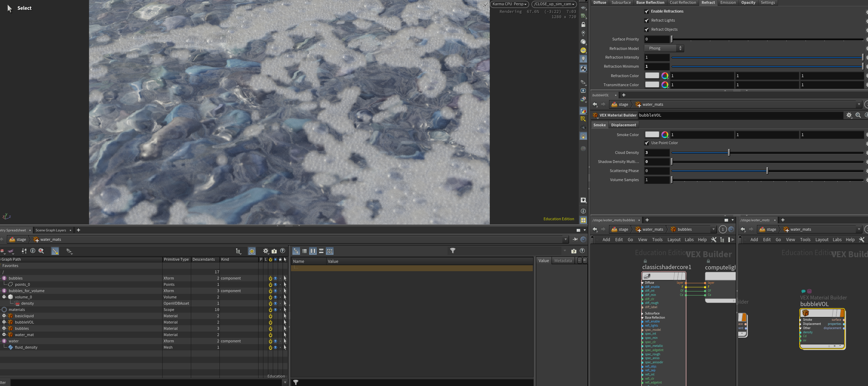Viewport: 868px width, 386px height.
Task: Expand the basicliquid material tree item
Action: pos(4,316)
